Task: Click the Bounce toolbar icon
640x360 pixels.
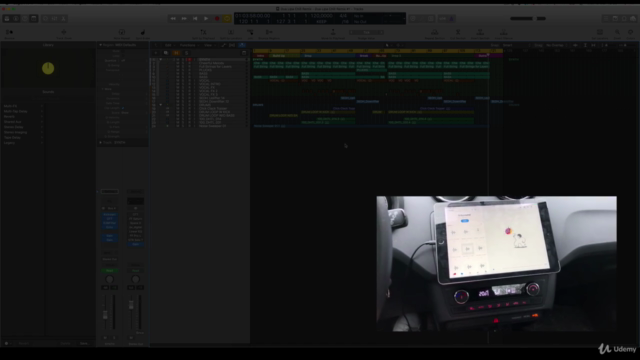Action: coord(9,33)
